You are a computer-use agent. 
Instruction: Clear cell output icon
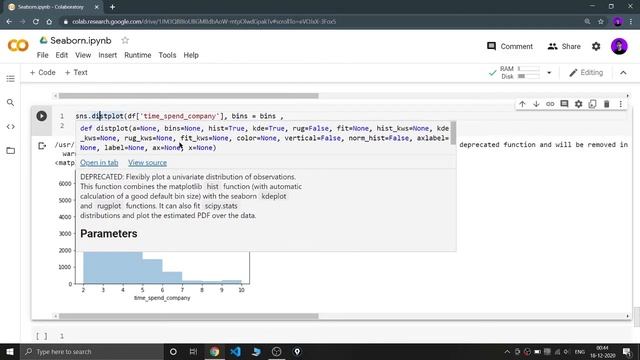[x=42, y=146]
